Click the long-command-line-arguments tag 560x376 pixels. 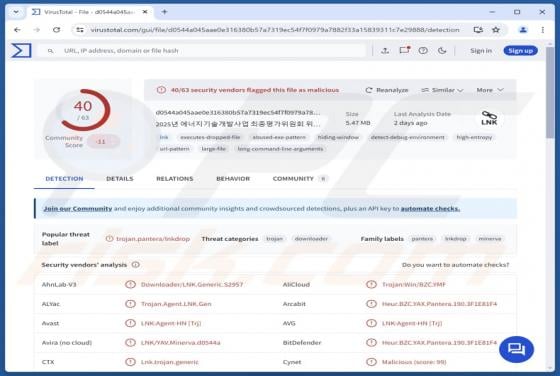[280, 149]
